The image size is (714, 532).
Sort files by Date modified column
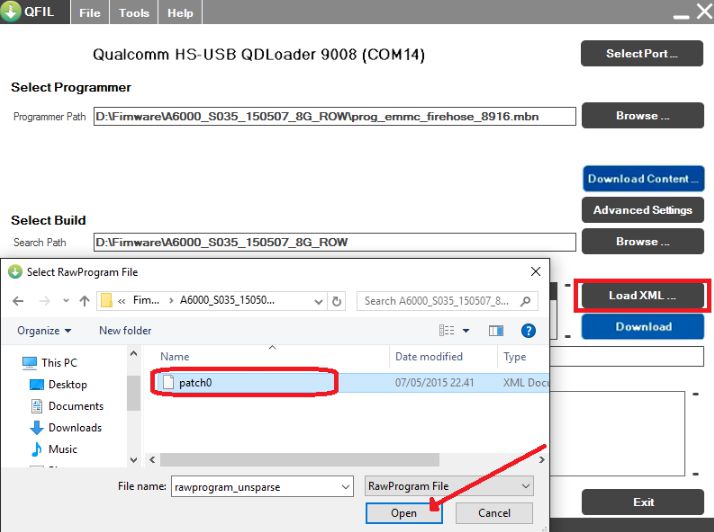click(428, 357)
